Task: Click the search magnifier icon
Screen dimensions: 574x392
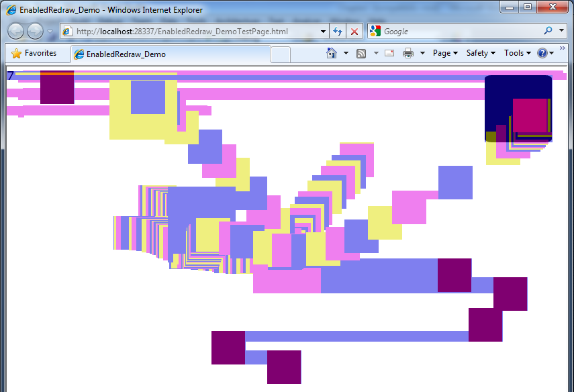Action: (548, 31)
